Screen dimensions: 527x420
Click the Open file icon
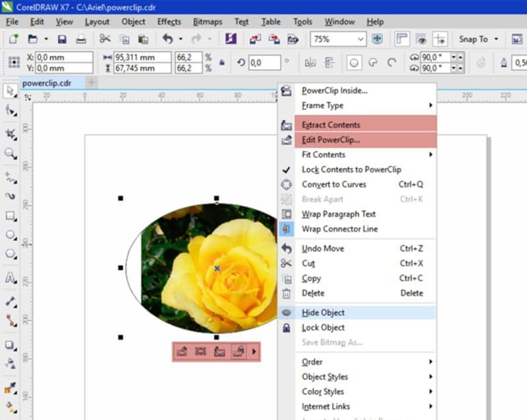click(x=32, y=39)
